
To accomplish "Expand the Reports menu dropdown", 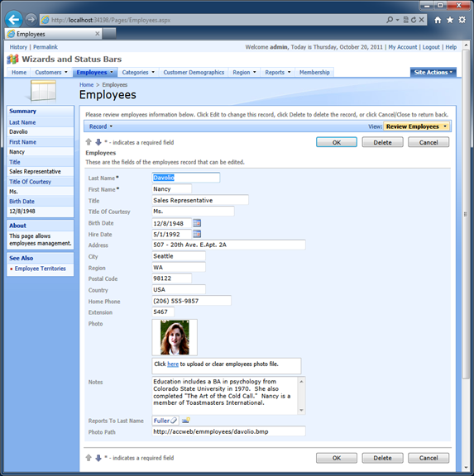I will (290, 72).
